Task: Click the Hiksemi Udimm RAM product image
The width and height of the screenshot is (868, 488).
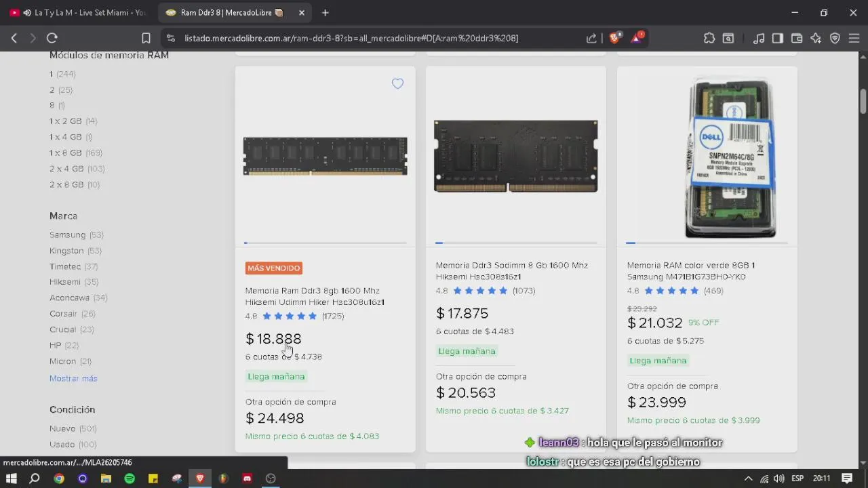Action: (325, 157)
